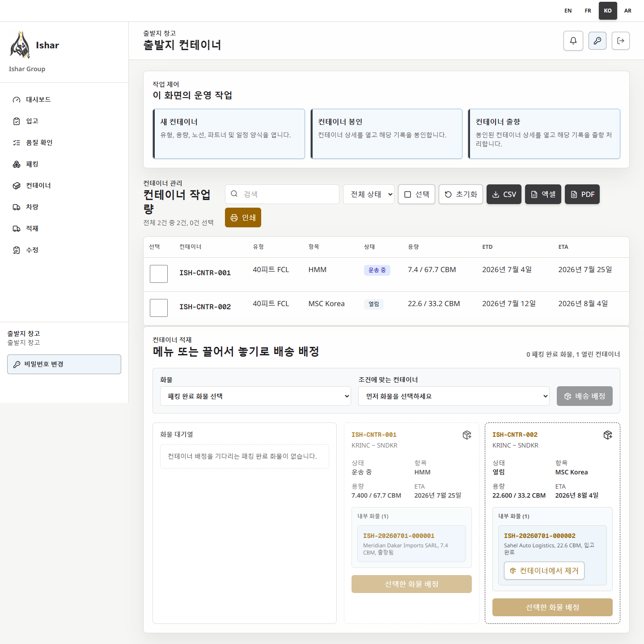Check the ISH-CNTR-002 row checkbox
The width and height of the screenshot is (644, 644).
159,308
